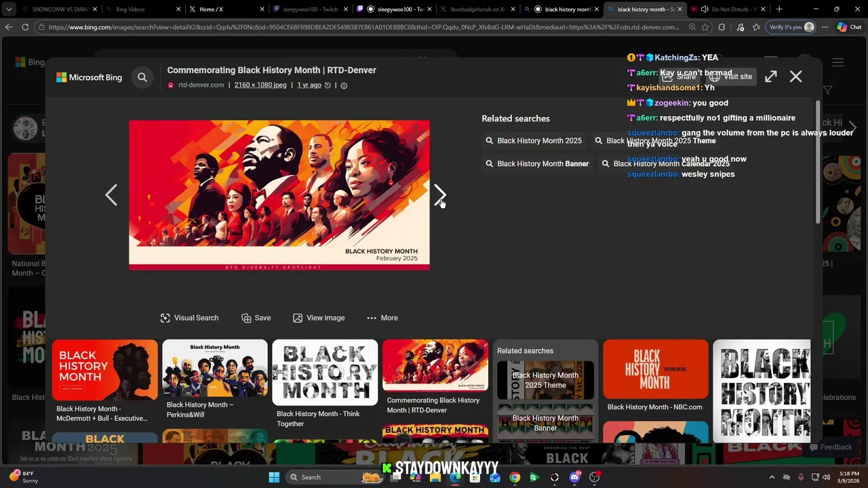868x488 pixels.
Task: Open the weather widget 84°F Sunny
Action: tap(23, 477)
